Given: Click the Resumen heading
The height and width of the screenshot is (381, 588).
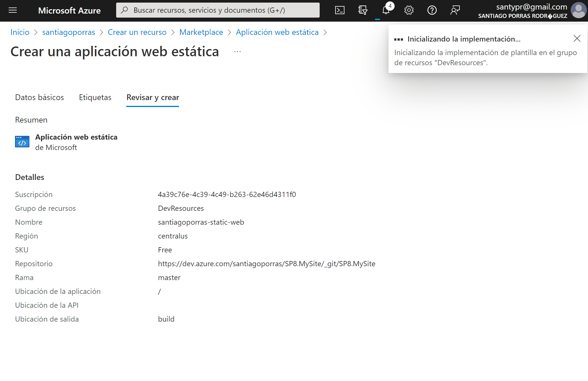Looking at the screenshot, I should pyautogui.click(x=31, y=120).
